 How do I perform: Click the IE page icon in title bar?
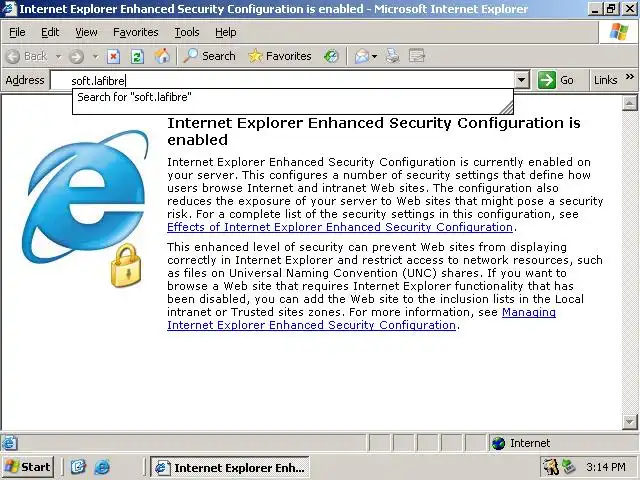tap(9, 9)
